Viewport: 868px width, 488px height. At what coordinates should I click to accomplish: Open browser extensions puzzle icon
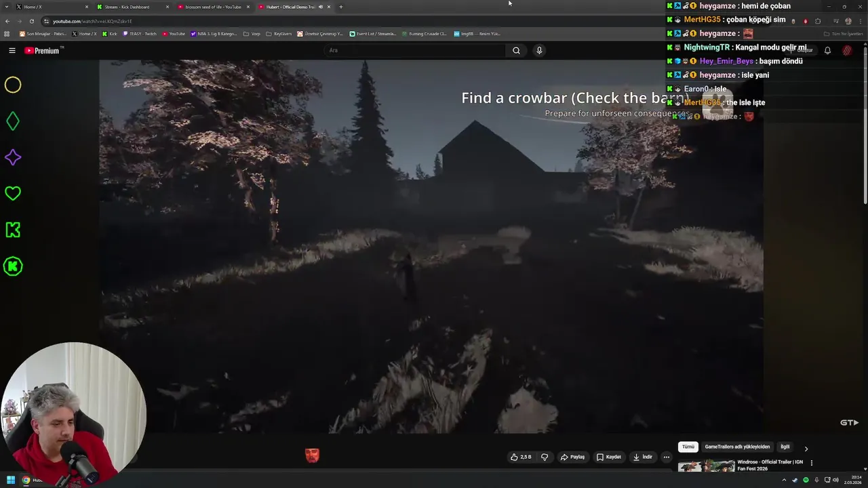818,21
